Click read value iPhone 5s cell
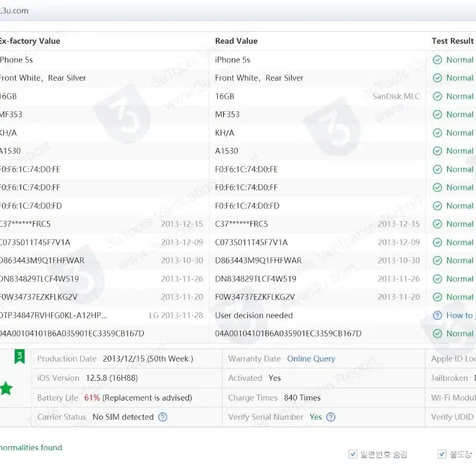The height and width of the screenshot is (476, 476). [232, 60]
